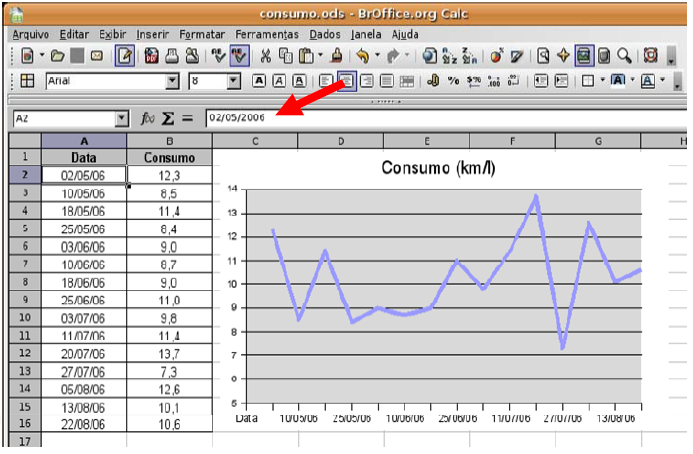
Task: Select row 8 header
Action: (24, 282)
